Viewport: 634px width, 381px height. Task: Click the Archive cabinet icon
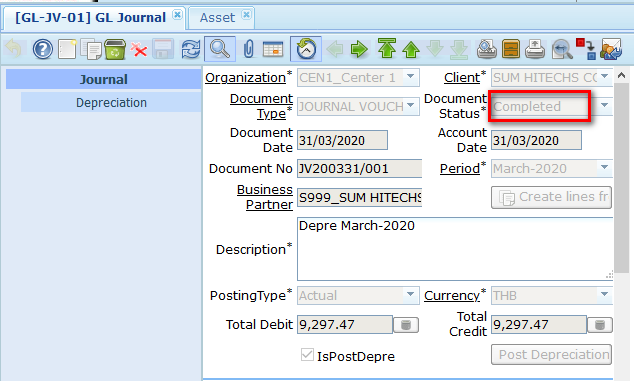[511, 49]
